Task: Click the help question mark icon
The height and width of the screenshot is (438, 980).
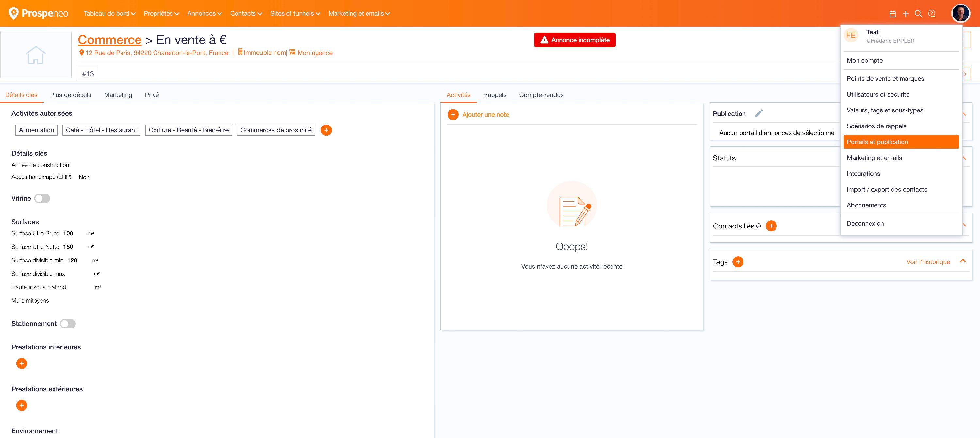Action: coord(932,14)
